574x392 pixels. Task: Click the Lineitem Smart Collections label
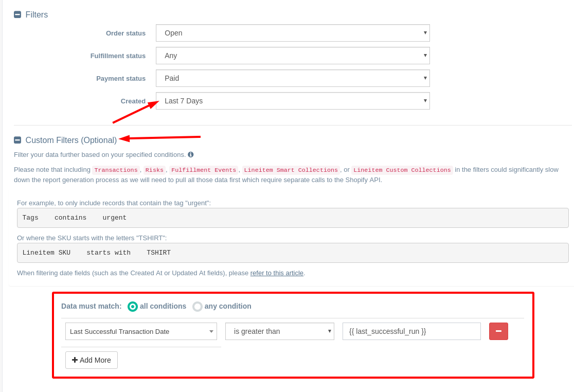(291, 170)
